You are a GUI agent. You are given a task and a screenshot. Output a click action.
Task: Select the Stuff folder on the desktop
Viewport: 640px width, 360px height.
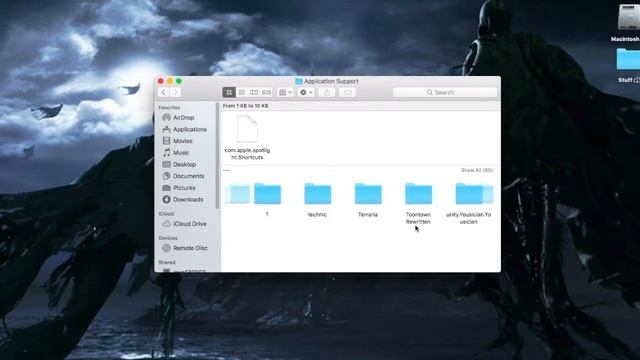[629, 60]
